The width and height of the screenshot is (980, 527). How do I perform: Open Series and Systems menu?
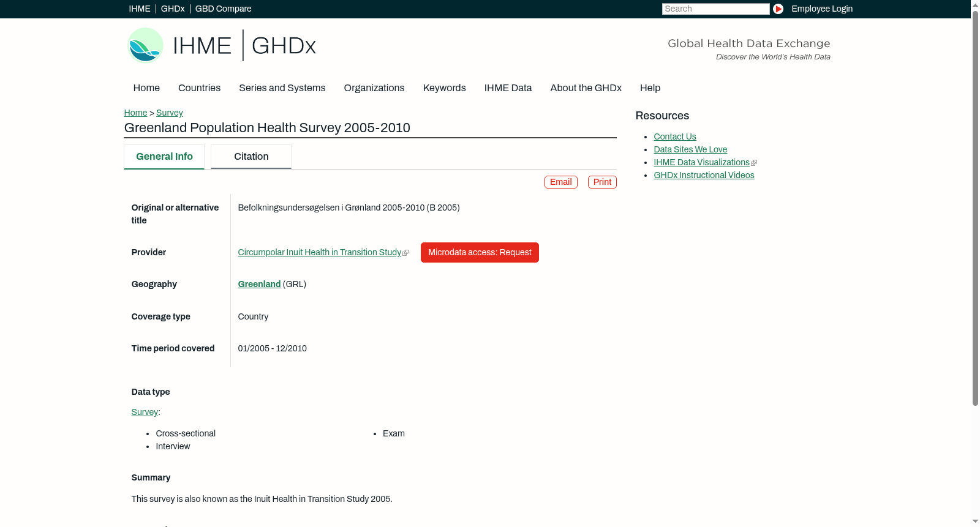(282, 88)
